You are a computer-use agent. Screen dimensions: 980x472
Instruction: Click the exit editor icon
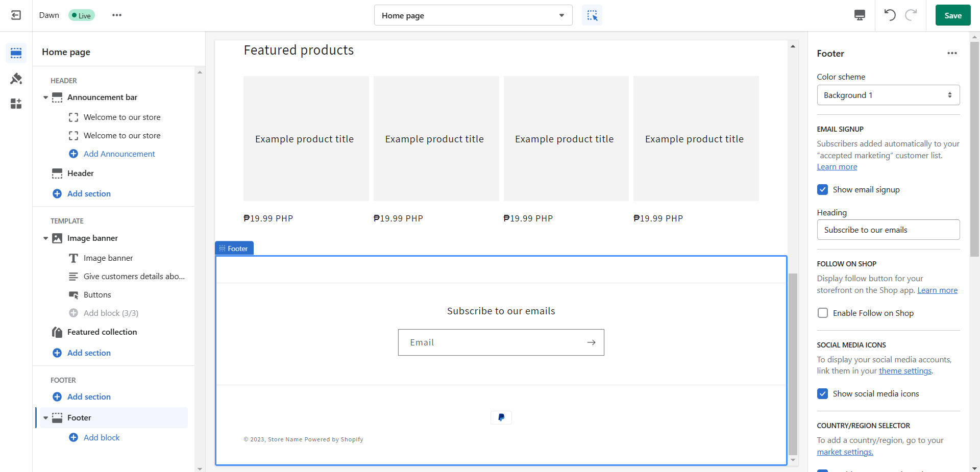pyautogui.click(x=16, y=15)
